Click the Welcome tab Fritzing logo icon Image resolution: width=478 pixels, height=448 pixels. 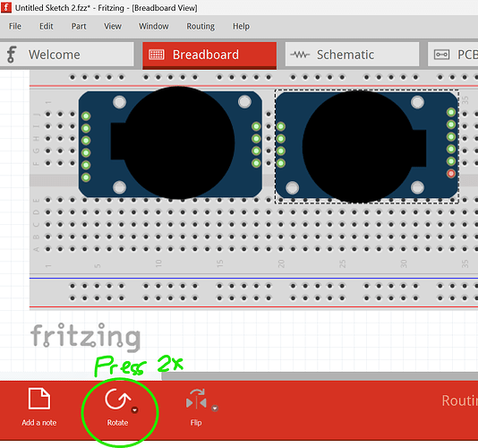click(x=12, y=55)
